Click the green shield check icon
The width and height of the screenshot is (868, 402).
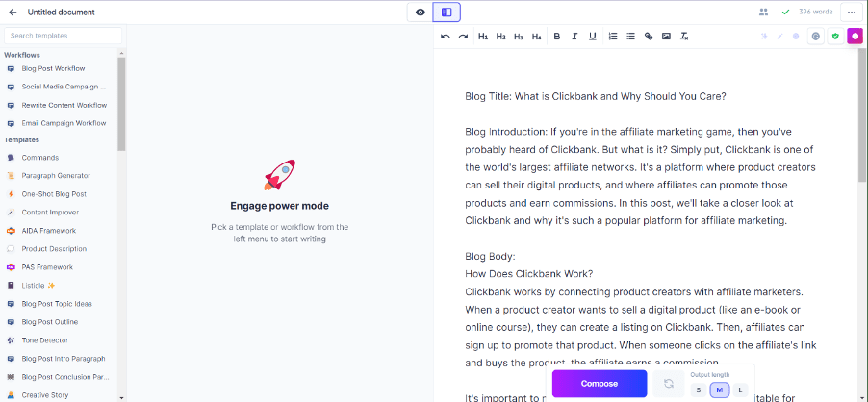836,37
